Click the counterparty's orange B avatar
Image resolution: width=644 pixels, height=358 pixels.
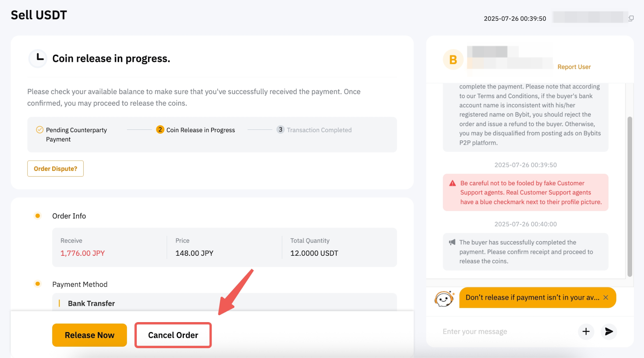(x=453, y=60)
